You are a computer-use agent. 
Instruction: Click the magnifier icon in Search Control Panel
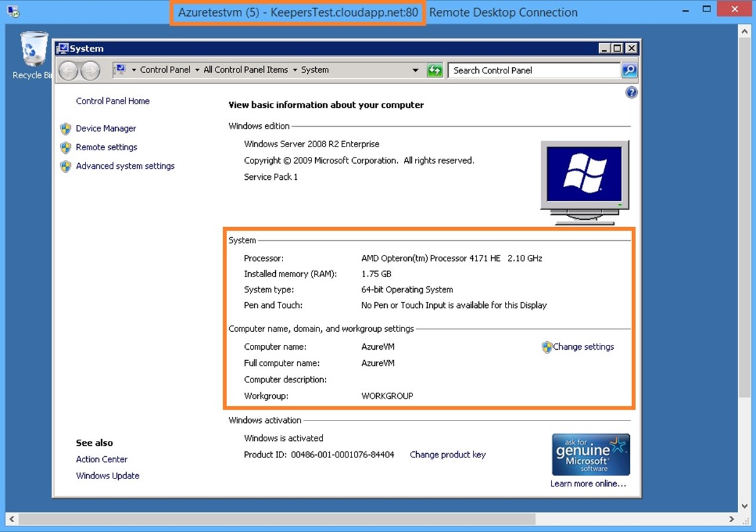[629, 70]
